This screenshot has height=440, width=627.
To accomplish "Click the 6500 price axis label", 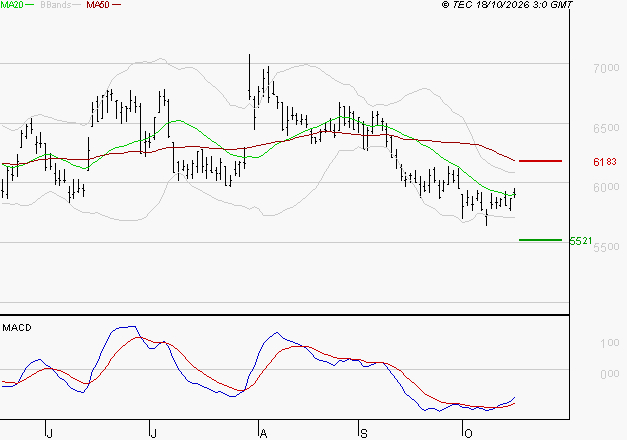I will [606, 128].
